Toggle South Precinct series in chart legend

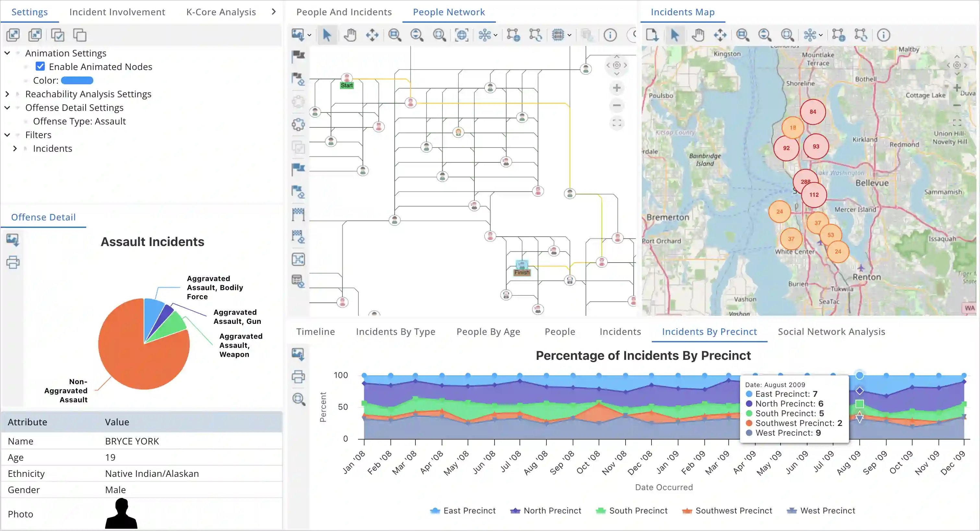[x=631, y=511]
